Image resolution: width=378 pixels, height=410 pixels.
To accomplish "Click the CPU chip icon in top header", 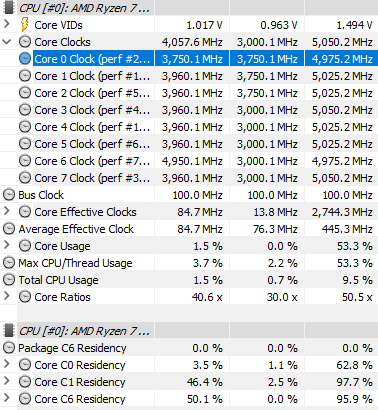I will [9, 7].
